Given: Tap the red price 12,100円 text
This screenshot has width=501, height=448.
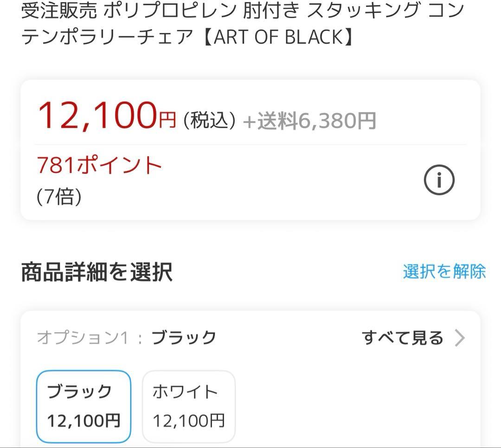Looking at the screenshot, I should [104, 115].
